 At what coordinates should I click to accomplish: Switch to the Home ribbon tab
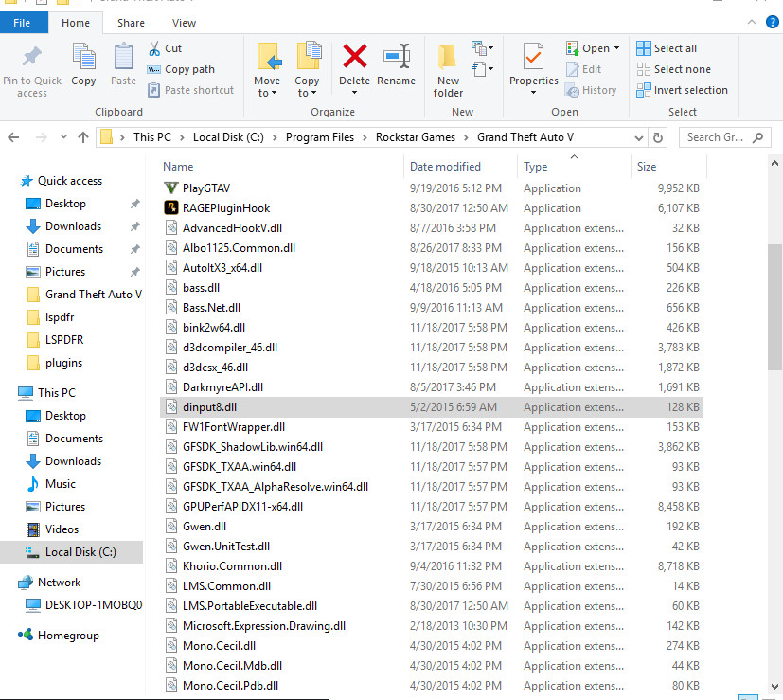[x=76, y=23]
